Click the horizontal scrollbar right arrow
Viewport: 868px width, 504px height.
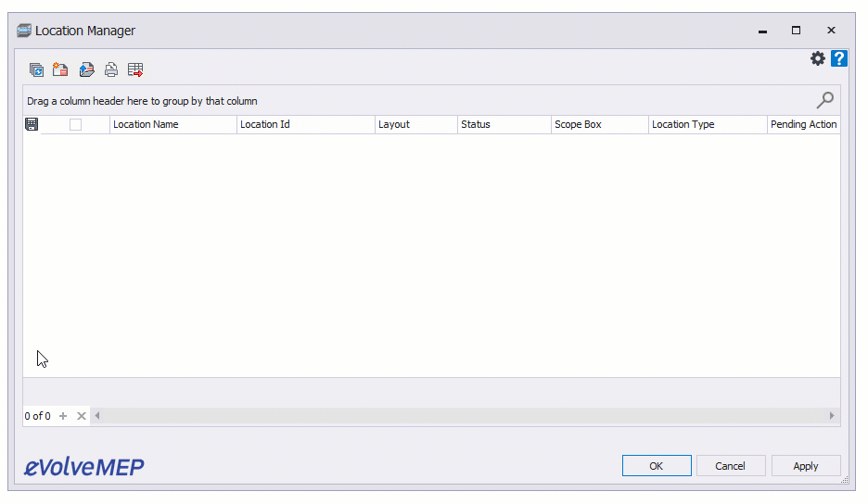point(832,416)
